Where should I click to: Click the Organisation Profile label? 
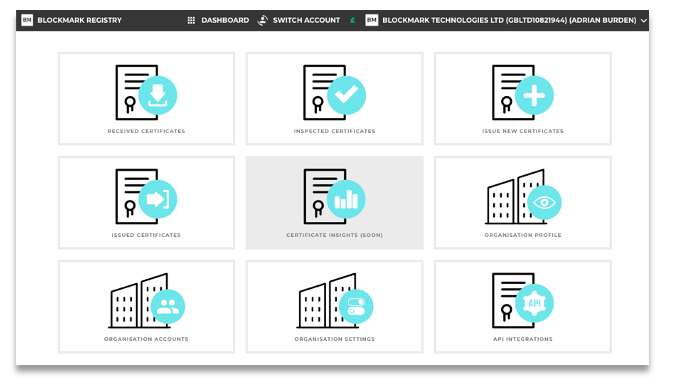tap(523, 235)
